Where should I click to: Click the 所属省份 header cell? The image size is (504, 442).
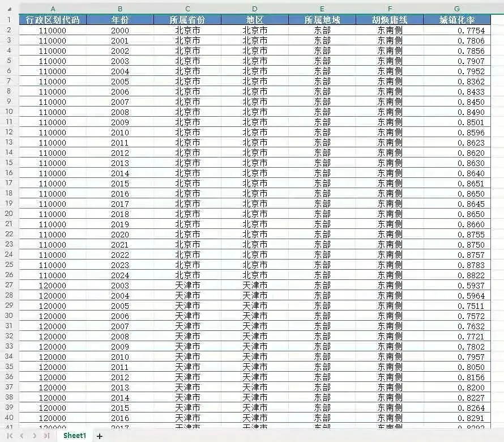coord(187,20)
